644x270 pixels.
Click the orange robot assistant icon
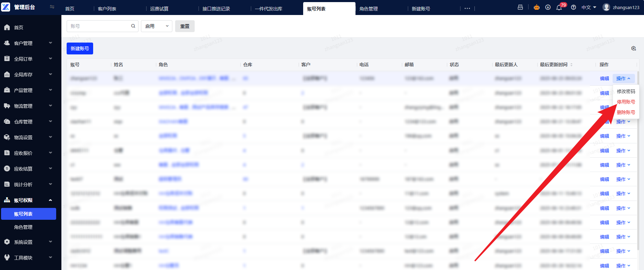tap(537, 7)
